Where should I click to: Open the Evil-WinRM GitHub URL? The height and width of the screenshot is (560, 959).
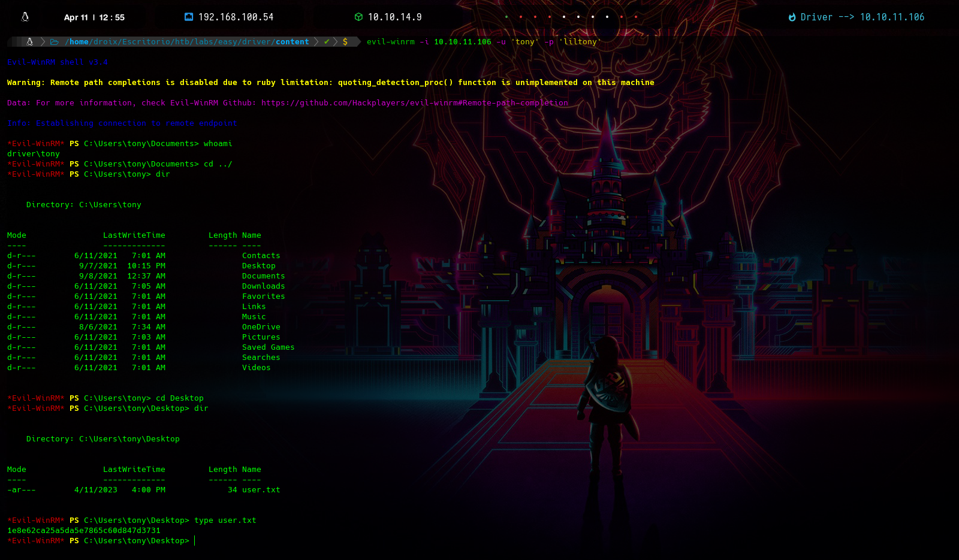click(x=414, y=103)
